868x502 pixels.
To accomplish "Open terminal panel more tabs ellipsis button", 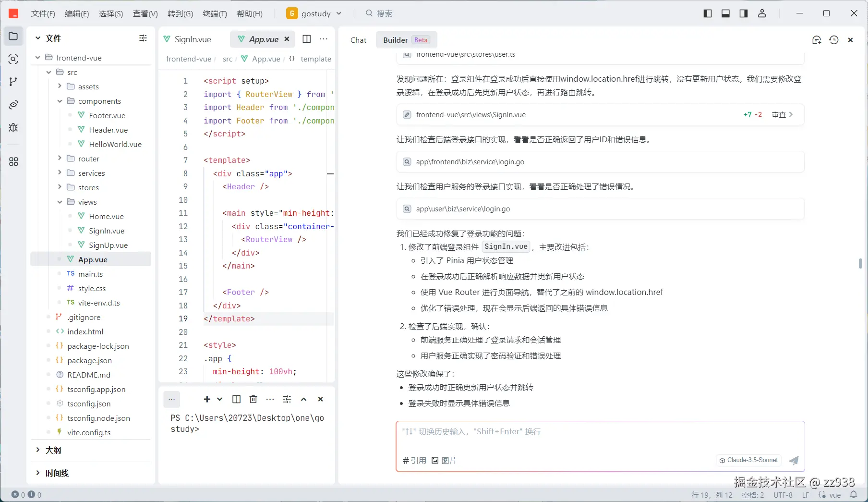I will (172, 399).
